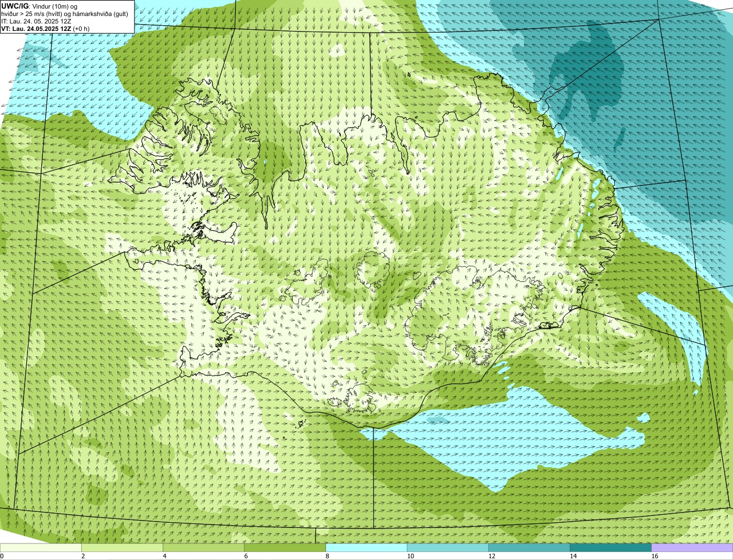Click the 14–16 m/s dark teal legend swatch
The height and width of the screenshot is (560, 733).
tap(610, 547)
